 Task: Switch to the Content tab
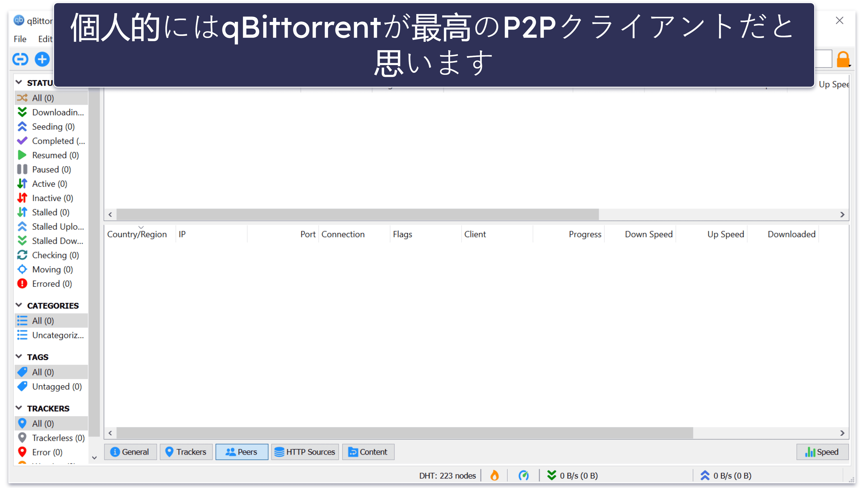point(368,452)
